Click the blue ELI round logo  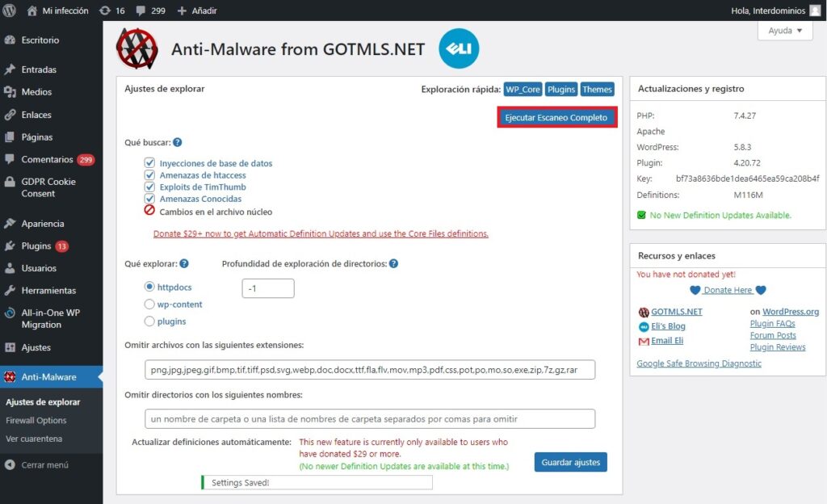[459, 48]
